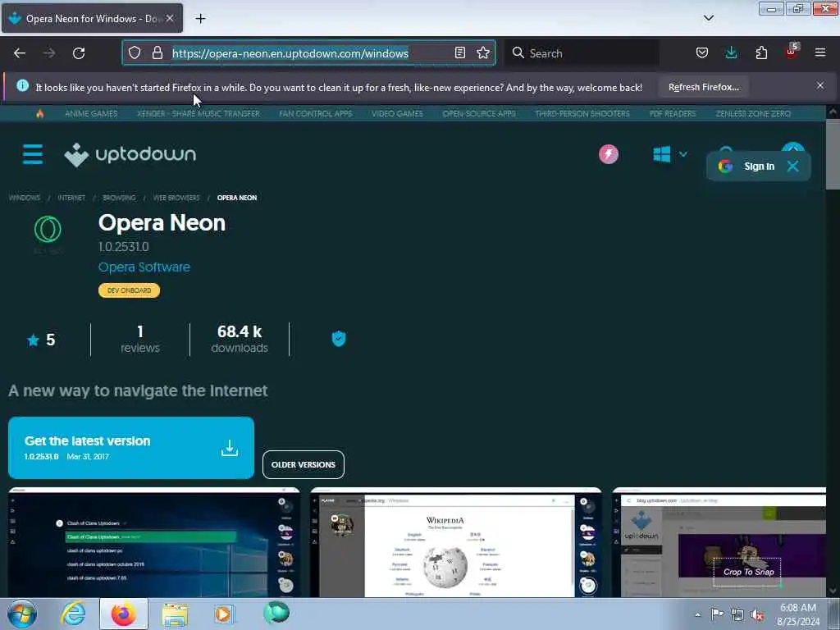The image size is (840, 630).
Task: Click the muted volume tray icon
Action: (757, 615)
